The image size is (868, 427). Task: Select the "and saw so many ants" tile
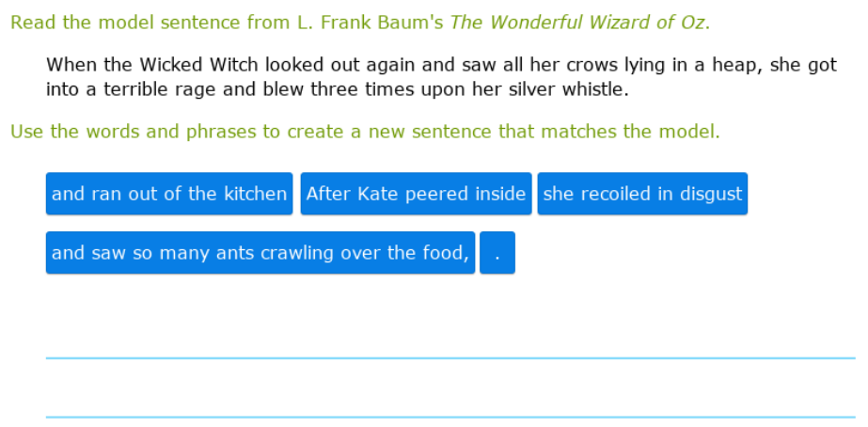pos(260,253)
